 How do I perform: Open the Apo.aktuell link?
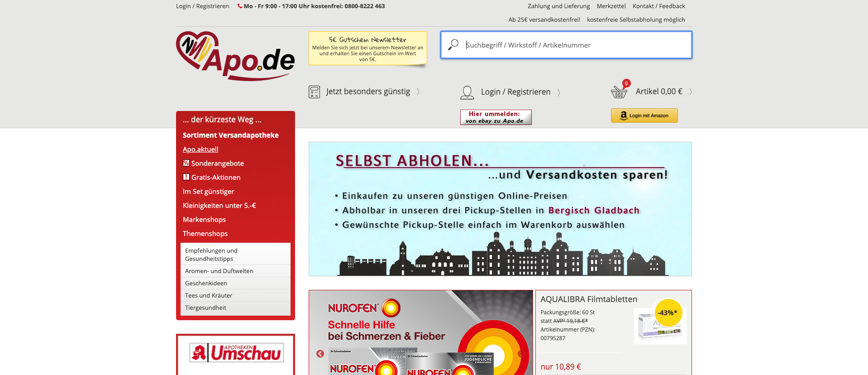tap(200, 149)
